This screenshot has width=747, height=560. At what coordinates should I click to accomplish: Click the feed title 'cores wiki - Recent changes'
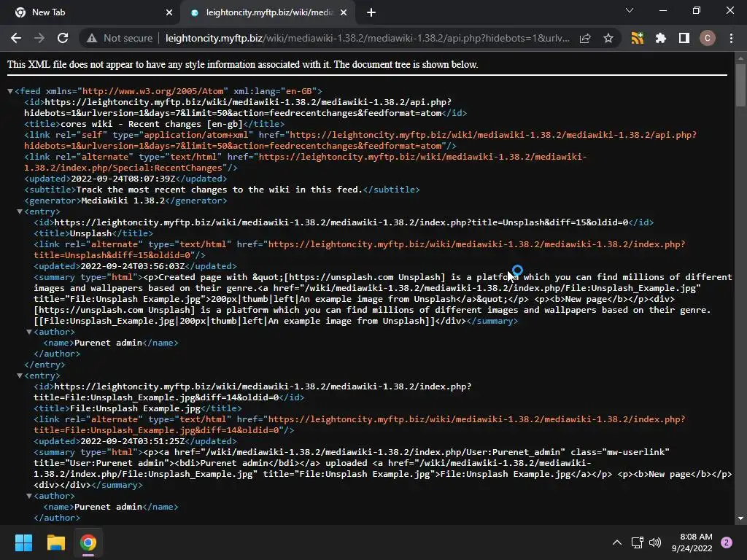[152, 124]
